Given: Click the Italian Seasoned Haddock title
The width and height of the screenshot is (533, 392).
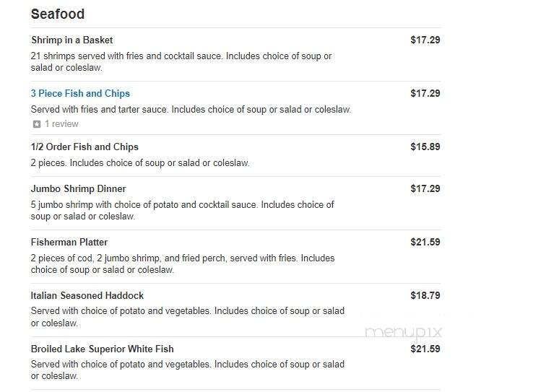Looking at the screenshot, I should [87, 295].
